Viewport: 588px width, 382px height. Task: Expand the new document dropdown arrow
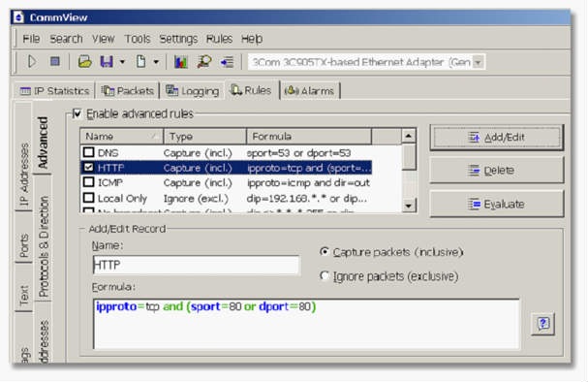point(156,62)
